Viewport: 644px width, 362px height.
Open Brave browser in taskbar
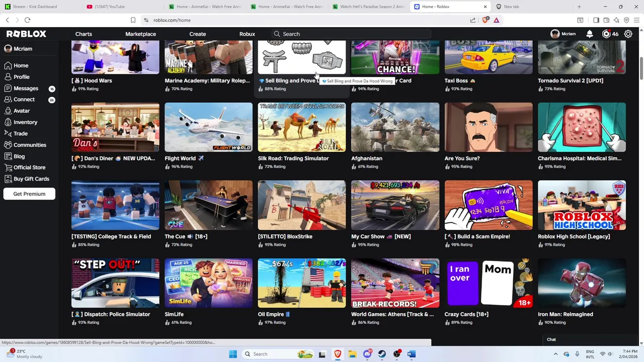click(x=338, y=354)
